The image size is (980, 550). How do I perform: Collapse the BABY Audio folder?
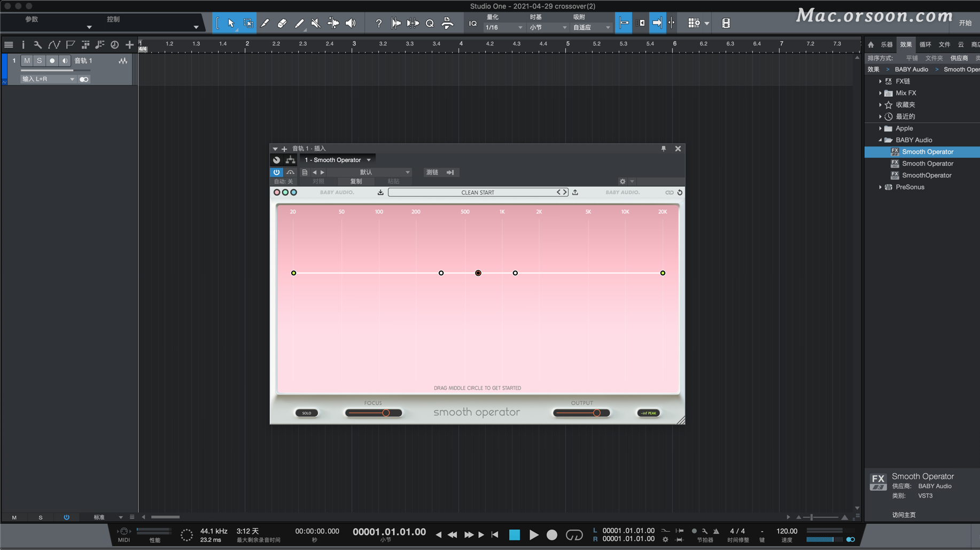pyautogui.click(x=880, y=140)
